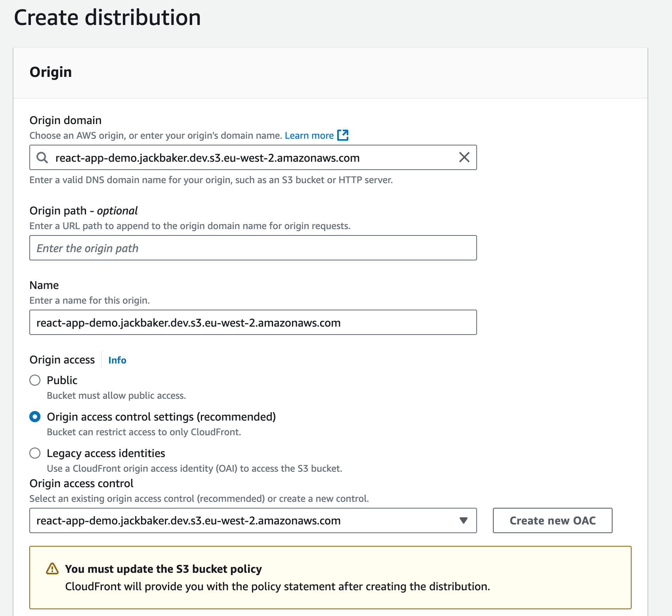
Task: Click the 'You must update the S3 bucket policy' heading
Action: tap(163, 569)
